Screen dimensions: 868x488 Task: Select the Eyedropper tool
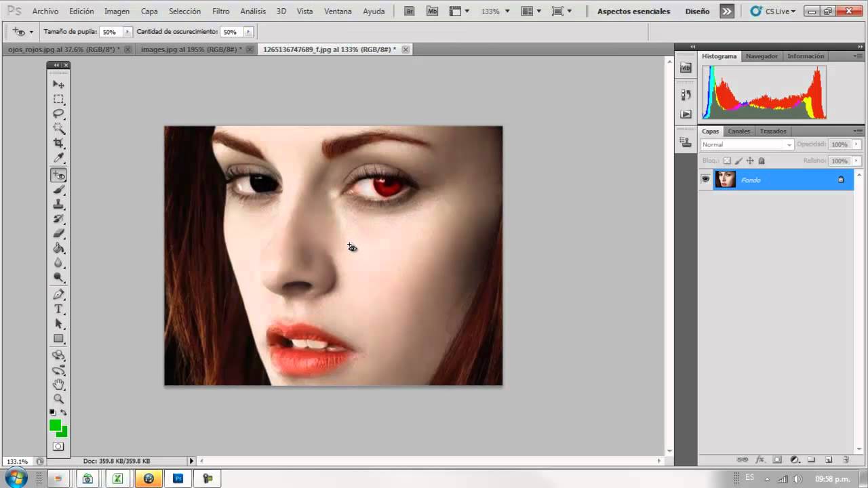[59, 158]
